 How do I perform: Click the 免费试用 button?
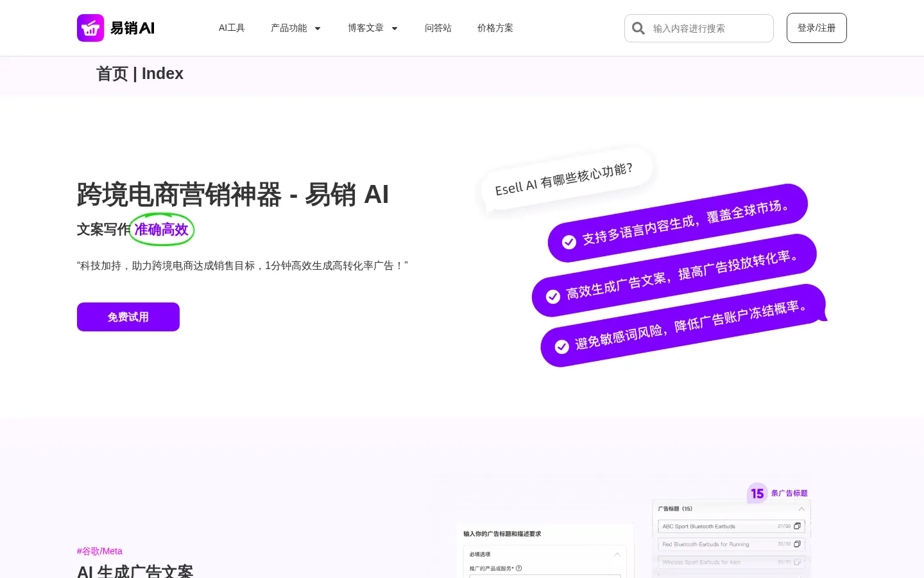click(x=128, y=317)
